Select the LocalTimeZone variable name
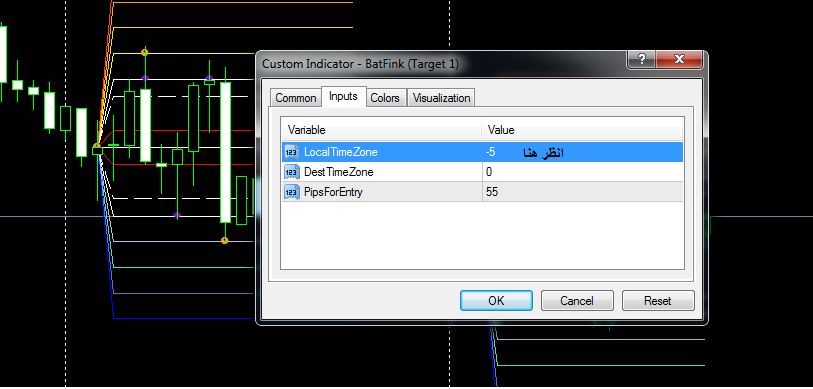813x389 pixels. (x=341, y=152)
